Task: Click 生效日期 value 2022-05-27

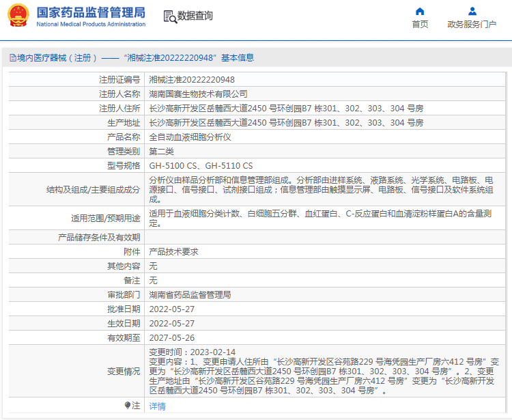Action: point(172,324)
